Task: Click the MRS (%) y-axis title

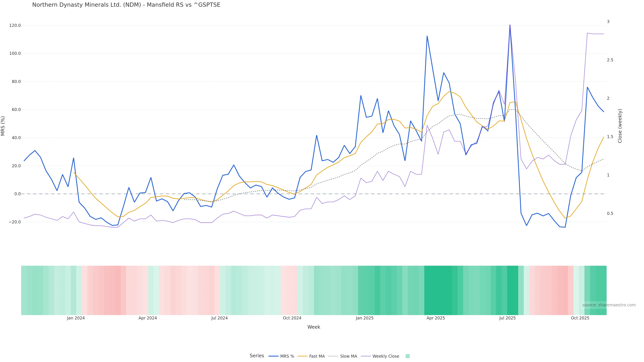Action: click(3, 126)
